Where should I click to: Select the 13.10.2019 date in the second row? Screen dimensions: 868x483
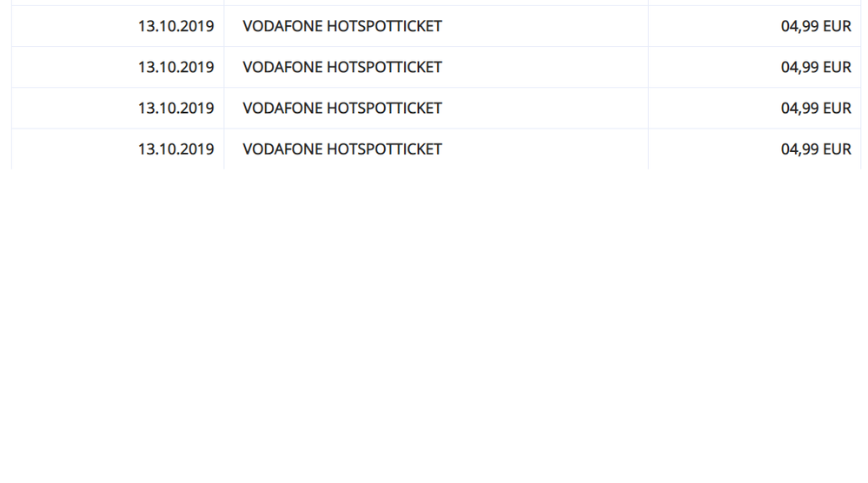pyautogui.click(x=176, y=67)
